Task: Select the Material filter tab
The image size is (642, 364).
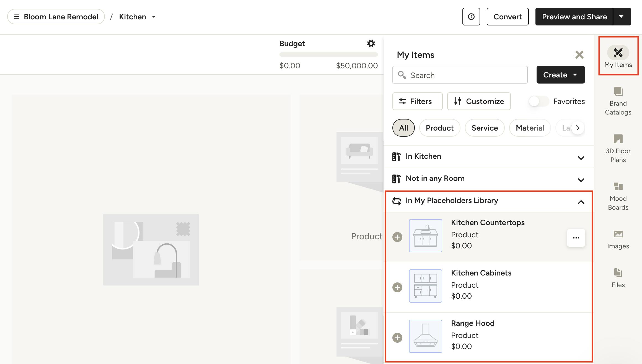Action: pos(530,128)
